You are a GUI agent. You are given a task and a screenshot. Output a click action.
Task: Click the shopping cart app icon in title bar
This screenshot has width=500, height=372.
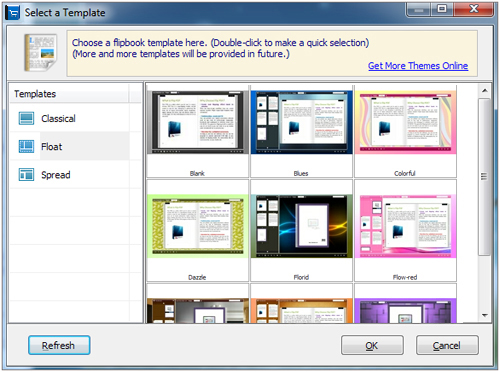point(13,13)
